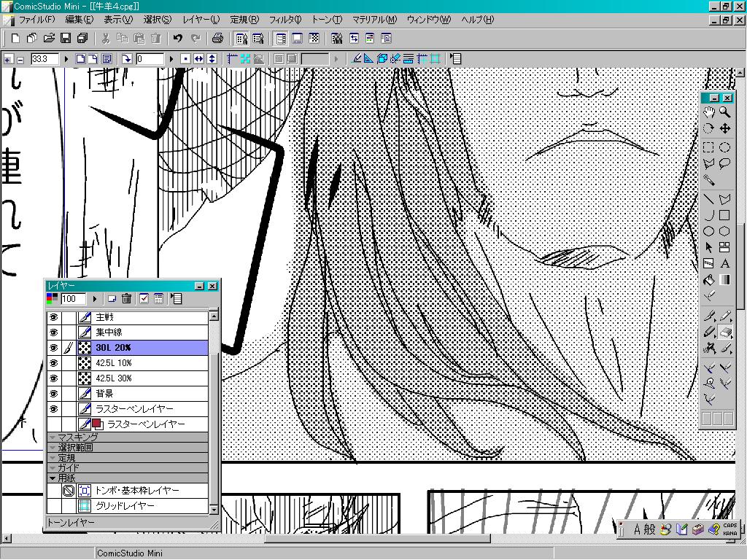Select the Gradient tool

[724, 280]
